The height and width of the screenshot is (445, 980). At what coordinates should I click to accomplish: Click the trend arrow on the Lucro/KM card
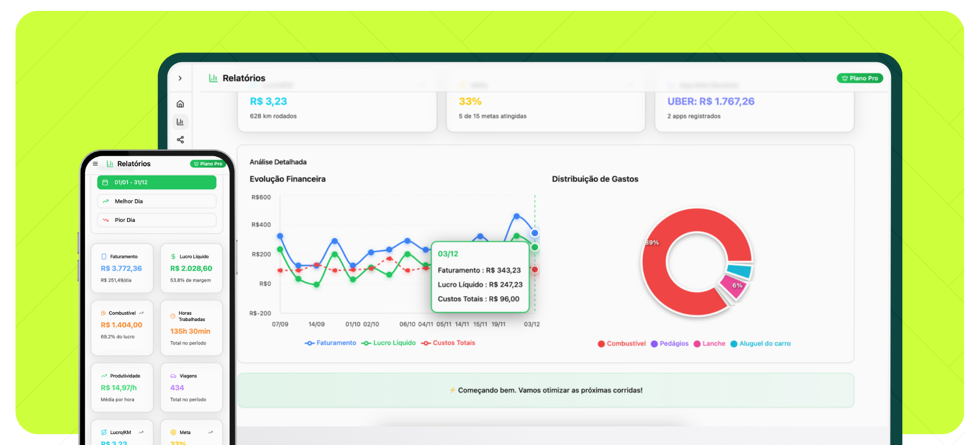pyautogui.click(x=142, y=432)
